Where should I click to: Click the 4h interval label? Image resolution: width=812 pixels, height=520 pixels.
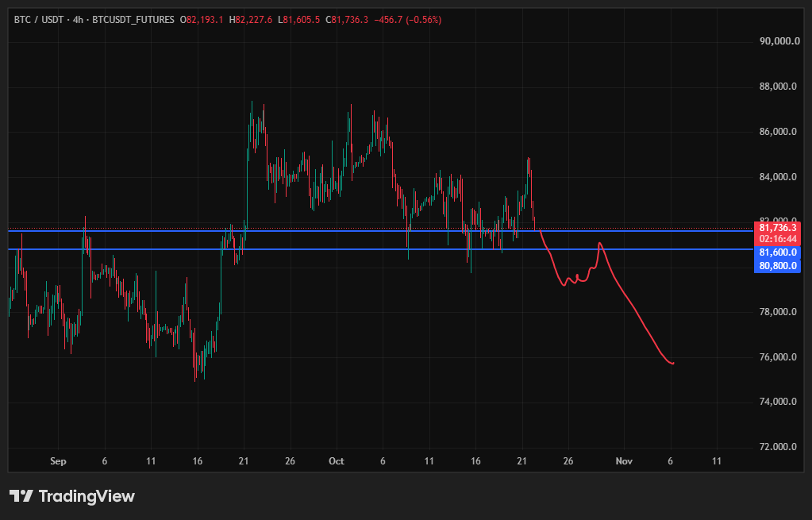tap(78, 20)
